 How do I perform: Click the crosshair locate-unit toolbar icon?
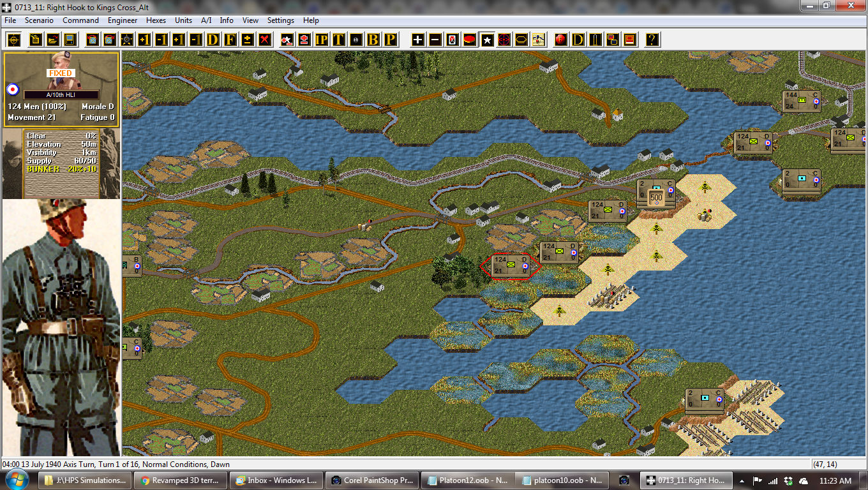click(13, 40)
